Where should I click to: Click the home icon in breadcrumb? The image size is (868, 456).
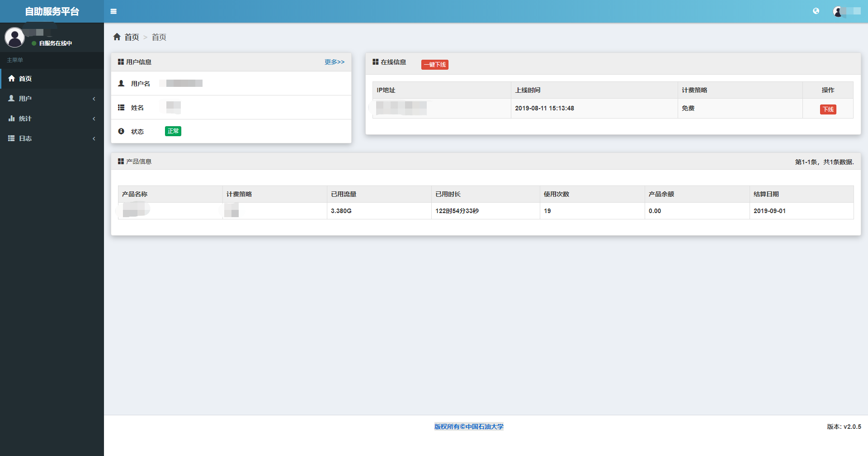(x=117, y=37)
